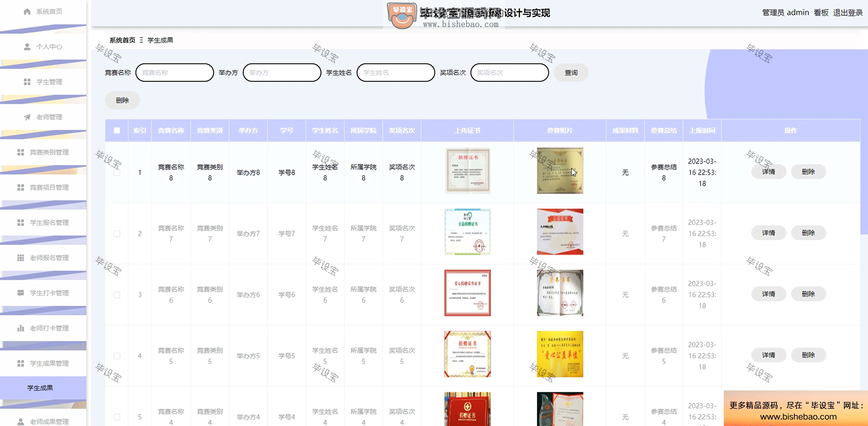The height and width of the screenshot is (426, 868).
Task: Click the person icon beside 个人中心
Action: point(27,47)
